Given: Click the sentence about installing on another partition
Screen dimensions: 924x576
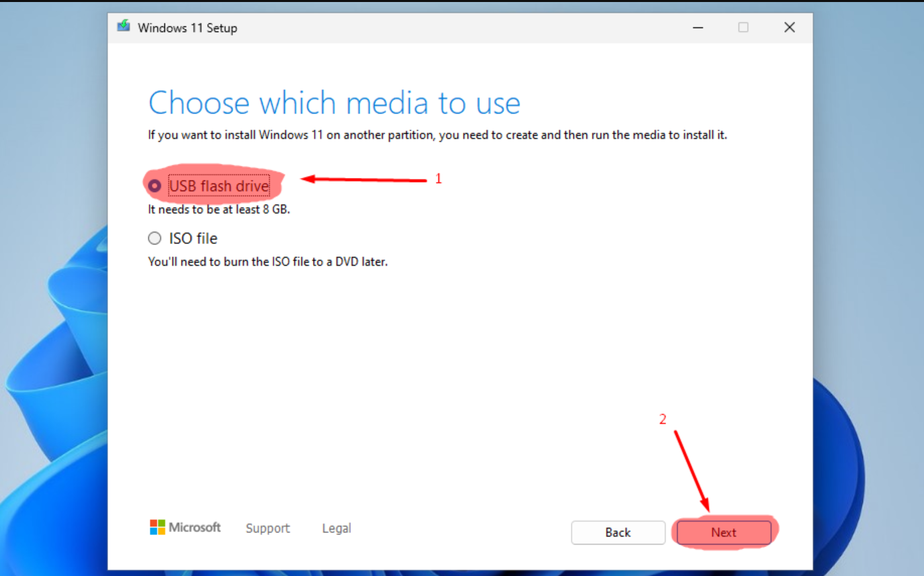Looking at the screenshot, I should coord(438,135).
